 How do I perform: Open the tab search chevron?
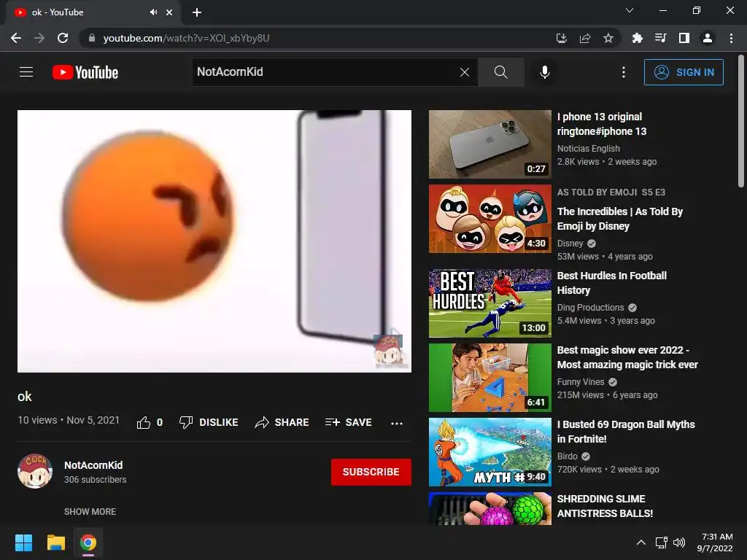point(630,10)
